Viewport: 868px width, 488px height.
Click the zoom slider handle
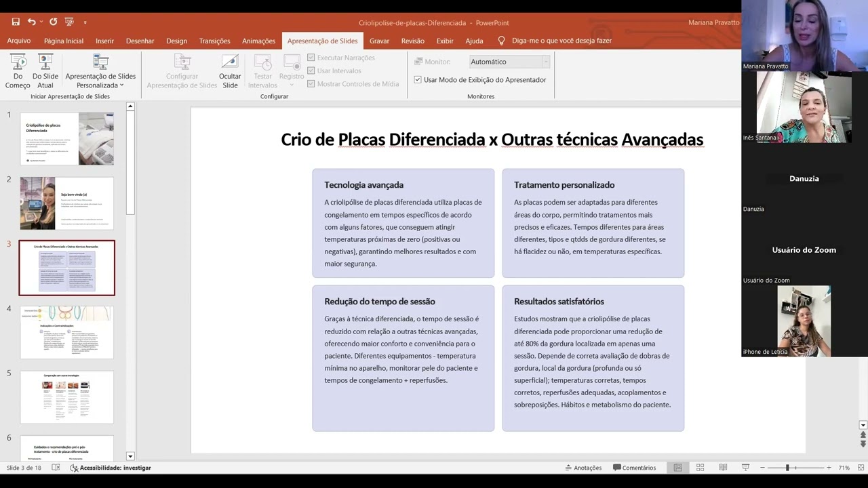tap(787, 468)
